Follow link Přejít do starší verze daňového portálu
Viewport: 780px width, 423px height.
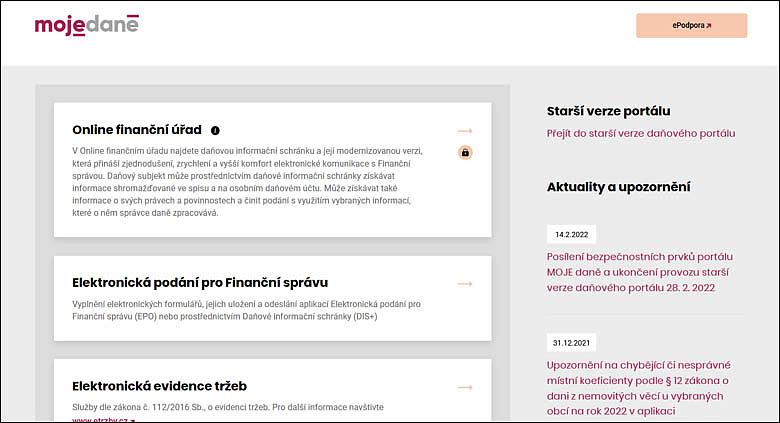[x=641, y=133]
